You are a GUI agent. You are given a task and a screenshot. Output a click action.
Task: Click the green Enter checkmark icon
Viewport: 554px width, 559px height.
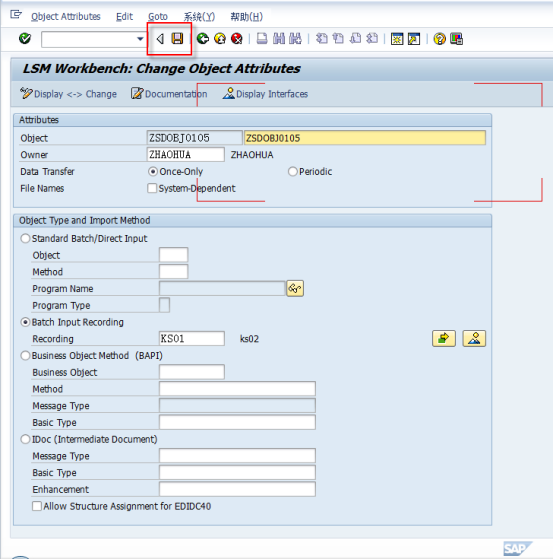pyautogui.click(x=25, y=39)
